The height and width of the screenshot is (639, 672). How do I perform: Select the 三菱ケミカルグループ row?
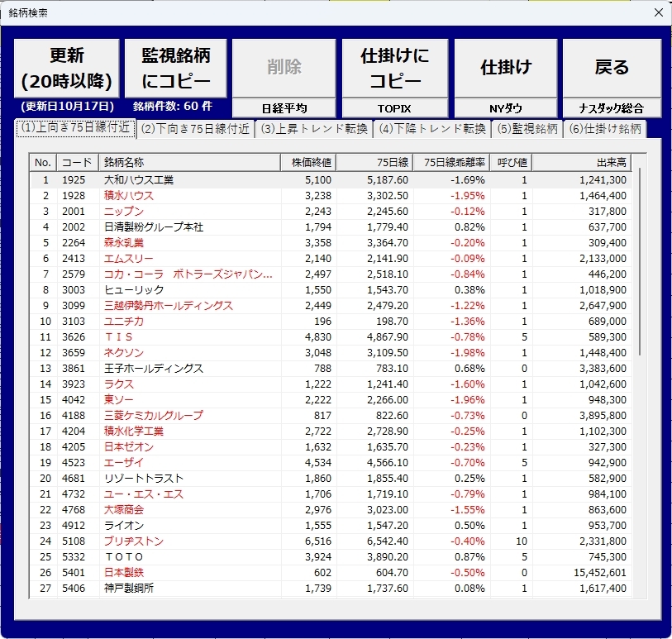(331, 416)
